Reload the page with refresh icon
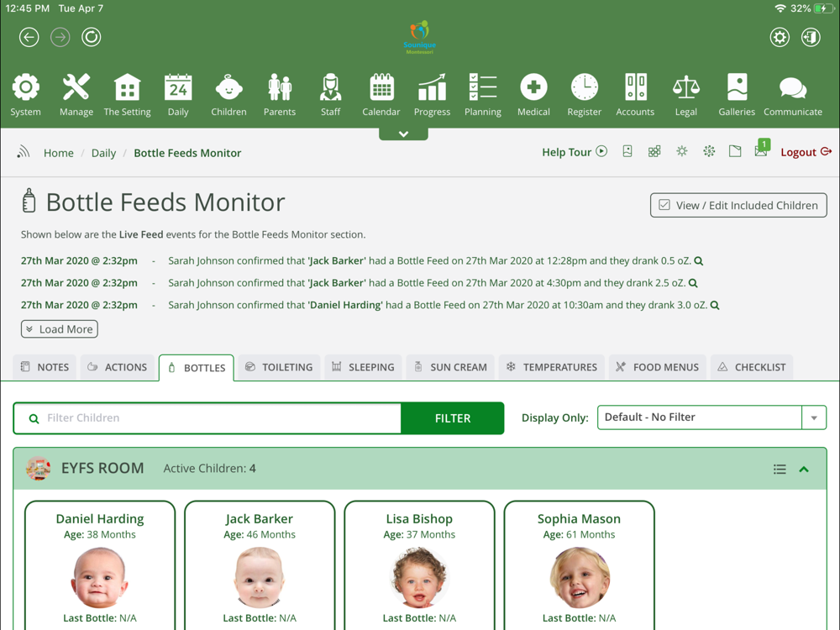Viewport: 840px width, 630px height. [x=91, y=37]
